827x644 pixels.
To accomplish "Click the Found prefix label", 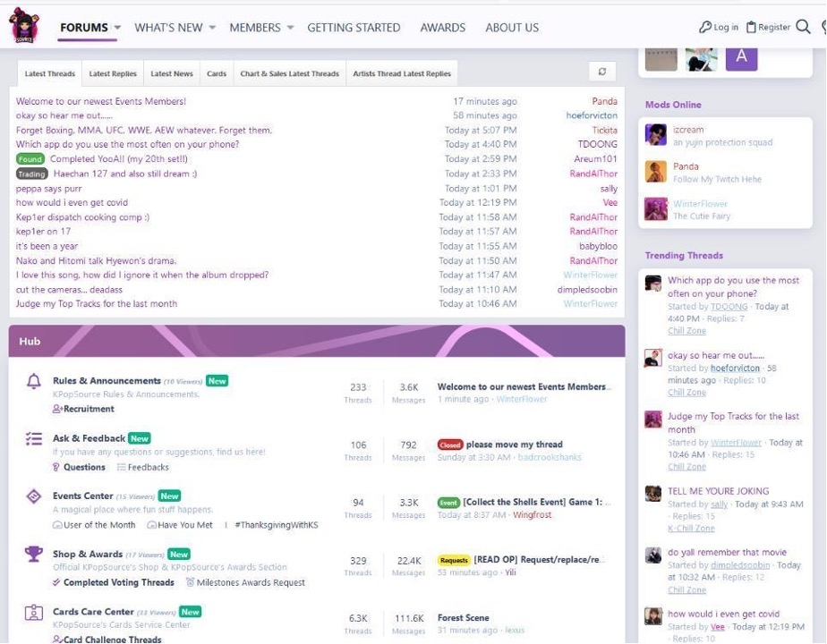I will click(x=30, y=158).
